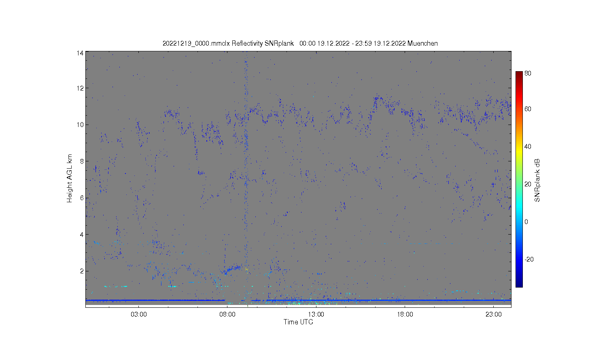This screenshot has height=364, width=607.
Task: Click the 23:00 time tick label
Action: point(493,315)
